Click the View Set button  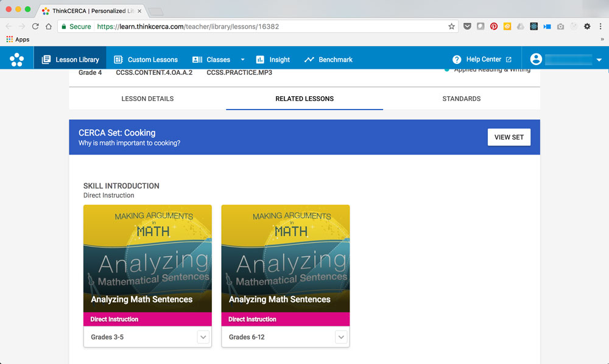(x=509, y=137)
